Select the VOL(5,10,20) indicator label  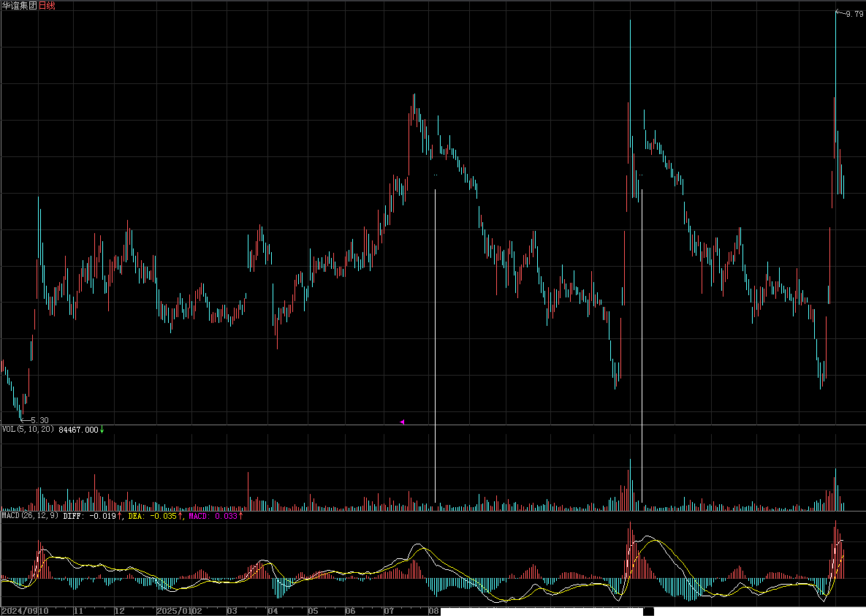coord(28,429)
